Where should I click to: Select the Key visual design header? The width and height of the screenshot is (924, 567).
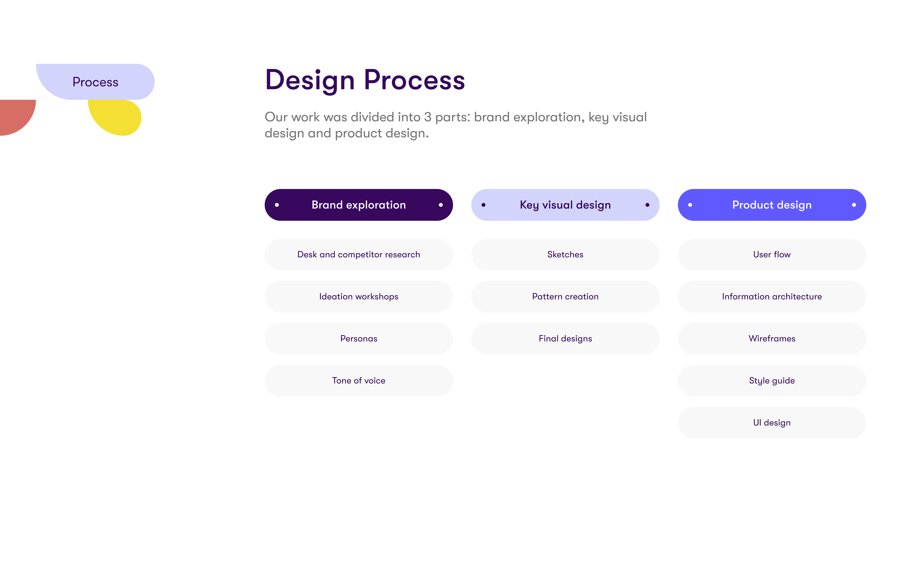tap(565, 205)
